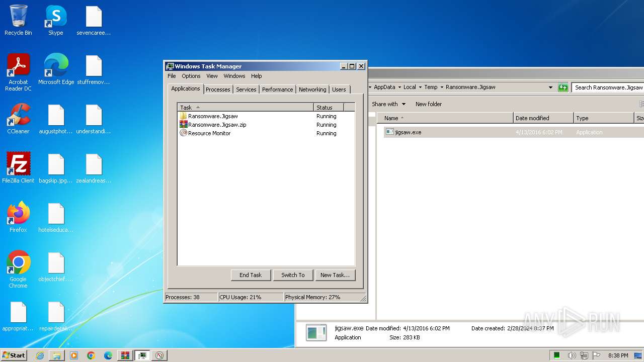Click the volume icon in system tray
This screenshot has height=362, width=644.
point(572,355)
